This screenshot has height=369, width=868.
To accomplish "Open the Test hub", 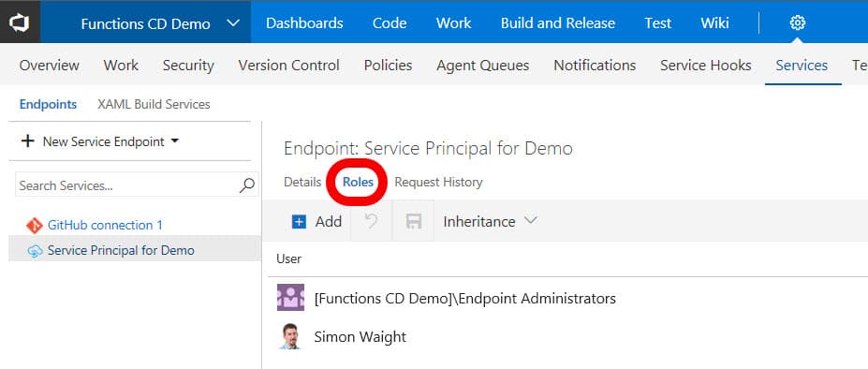I will click(x=657, y=23).
